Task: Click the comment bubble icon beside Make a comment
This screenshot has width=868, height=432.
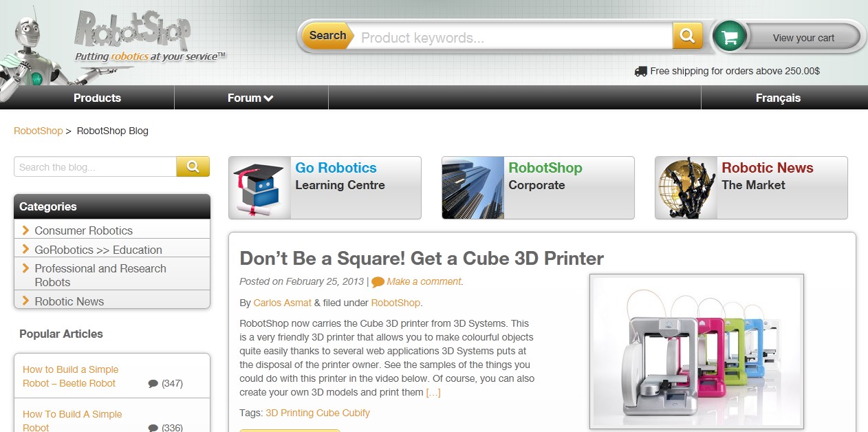Action: coord(378,282)
